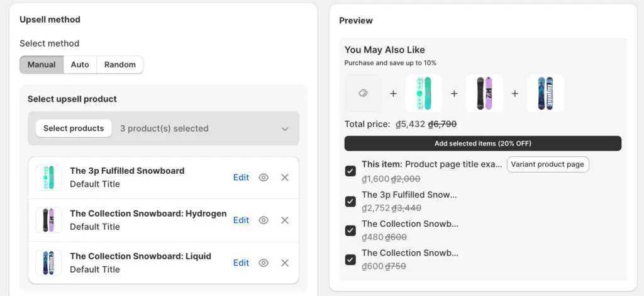Click the Select products button
Image resolution: width=644 pixels, height=296 pixels.
click(74, 128)
